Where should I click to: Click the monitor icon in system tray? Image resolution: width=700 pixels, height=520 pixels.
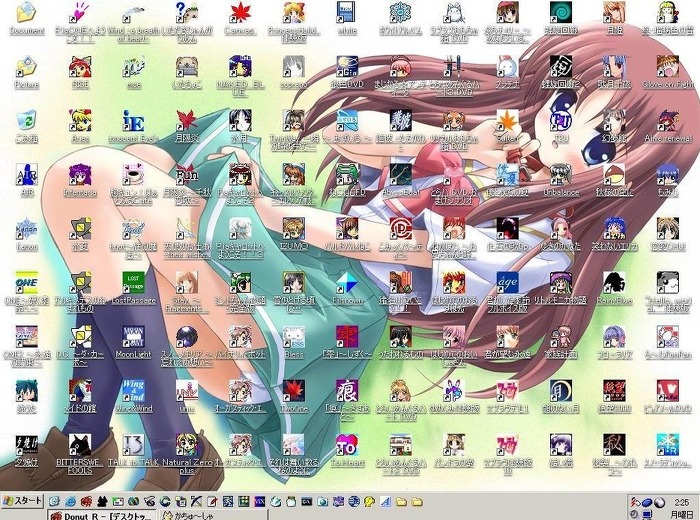(648, 515)
